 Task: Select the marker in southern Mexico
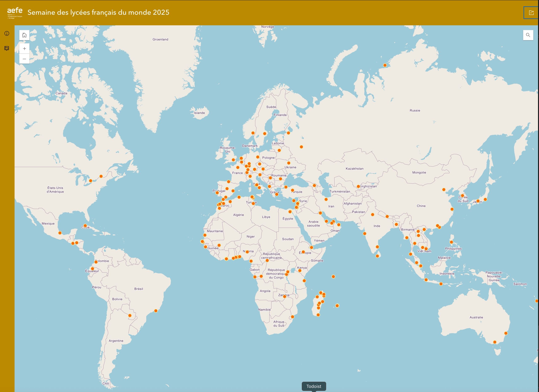click(60, 233)
